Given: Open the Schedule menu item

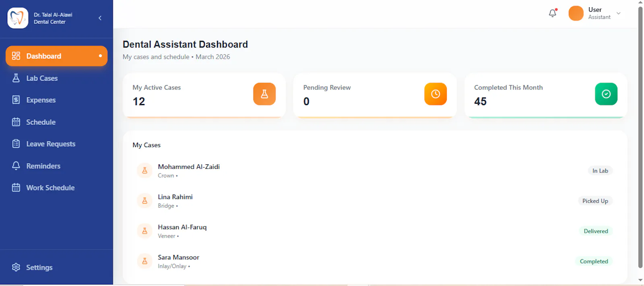Looking at the screenshot, I should click(56, 122).
